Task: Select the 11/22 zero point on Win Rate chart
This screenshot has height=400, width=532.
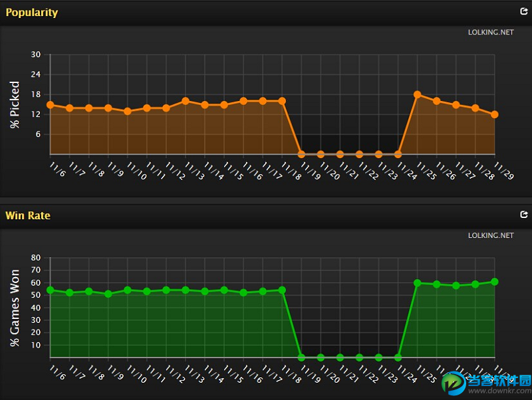Action: [x=359, y=357]
